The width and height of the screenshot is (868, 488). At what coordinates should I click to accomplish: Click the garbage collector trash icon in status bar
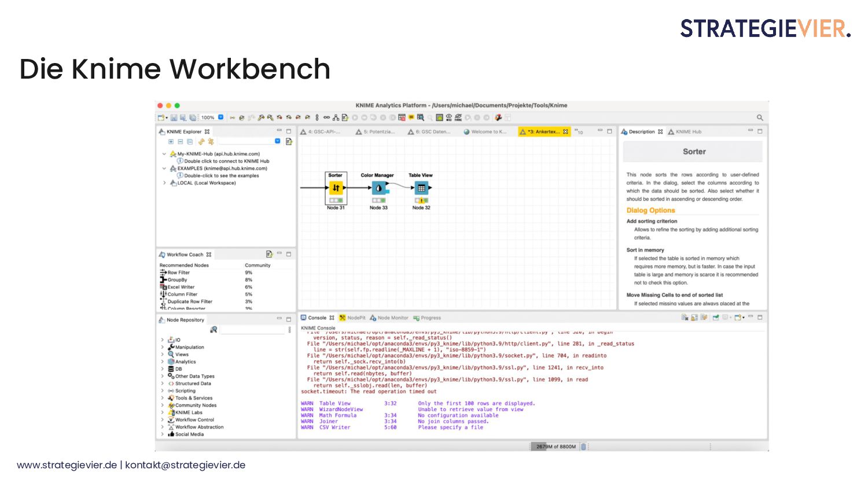pyautogui.click(x=583, y=446)
